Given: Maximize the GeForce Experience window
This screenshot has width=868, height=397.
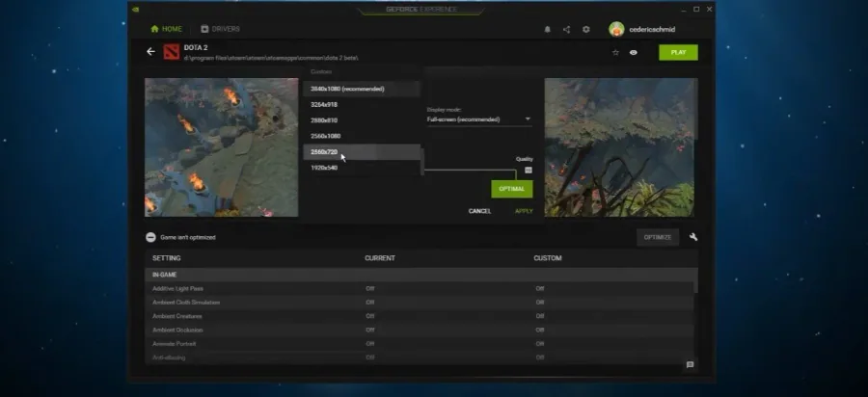Looking at the screenshot, I should [696, 9].
